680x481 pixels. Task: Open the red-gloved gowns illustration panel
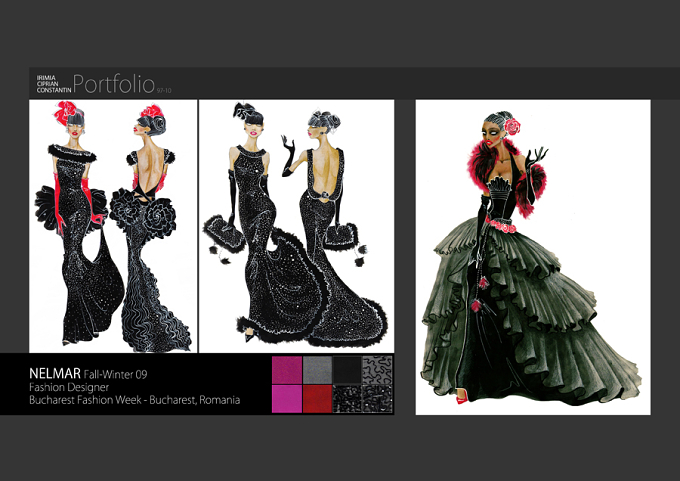click(113, 226)
